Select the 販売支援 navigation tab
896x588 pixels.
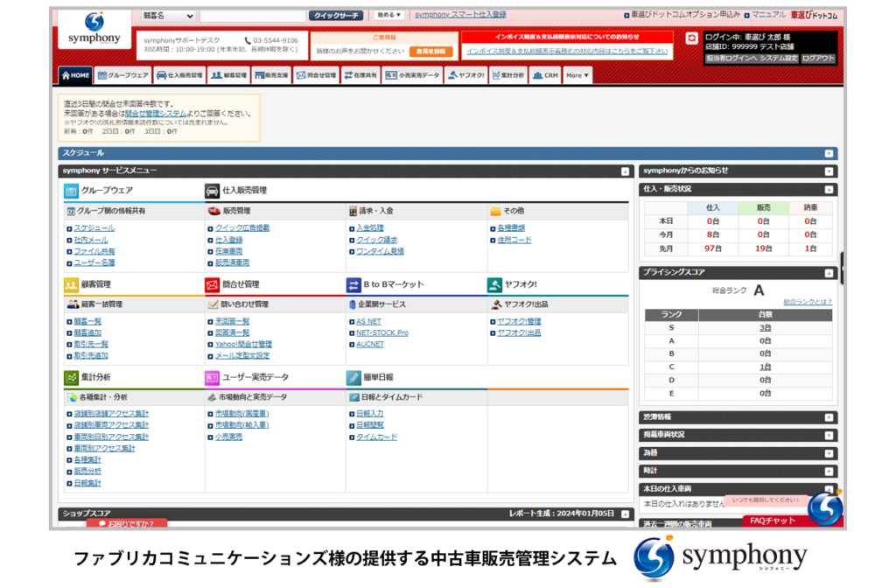click(271, 75)
